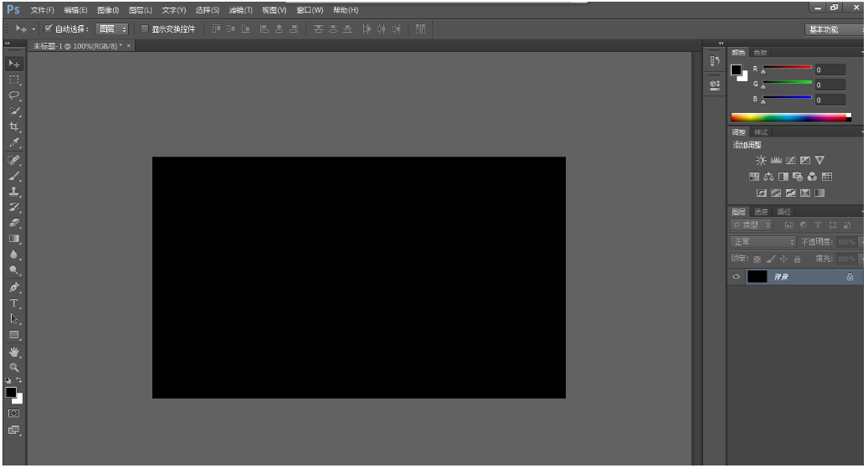Switch to the 通道 tab
This screenshot has width=868, height=468.
pos(761,212)
